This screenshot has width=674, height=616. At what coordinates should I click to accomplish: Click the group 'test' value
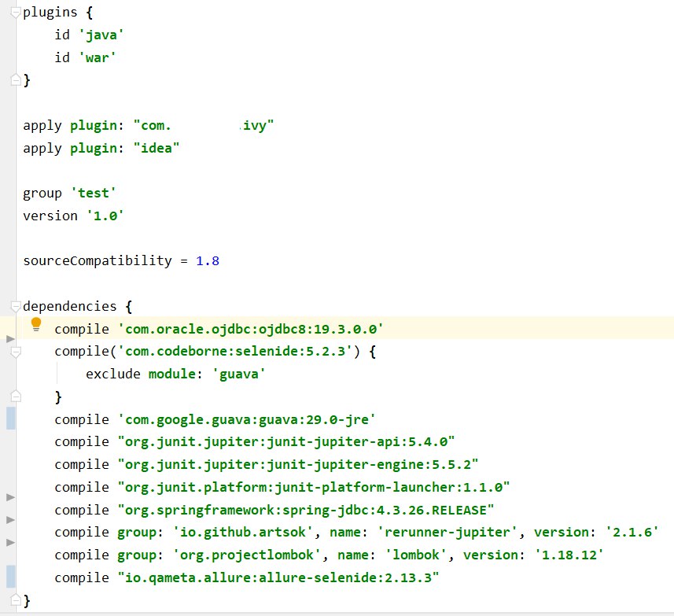[x=94, y=193]
